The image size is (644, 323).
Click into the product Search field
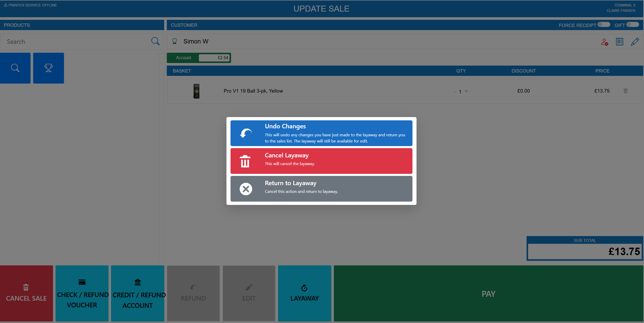77,41
